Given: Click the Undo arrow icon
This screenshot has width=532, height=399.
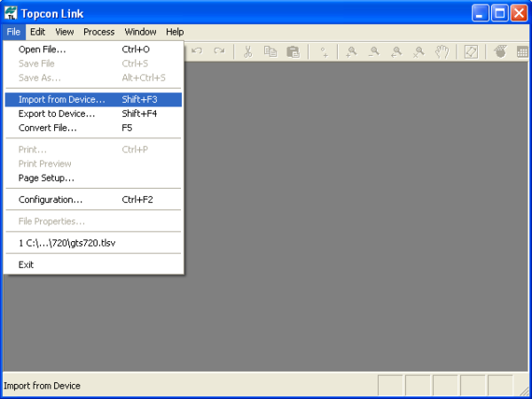Looking at the screenshot, I should [x=197, y=52].
